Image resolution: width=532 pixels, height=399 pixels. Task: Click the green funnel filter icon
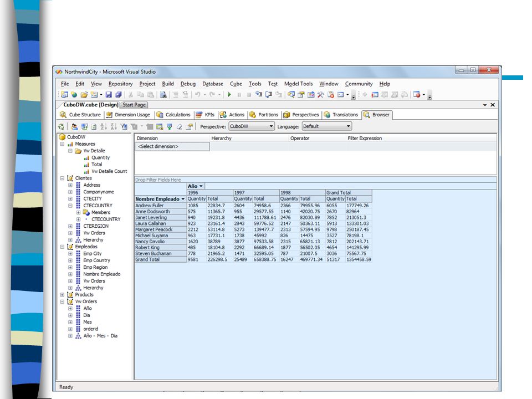click(170, 126)
